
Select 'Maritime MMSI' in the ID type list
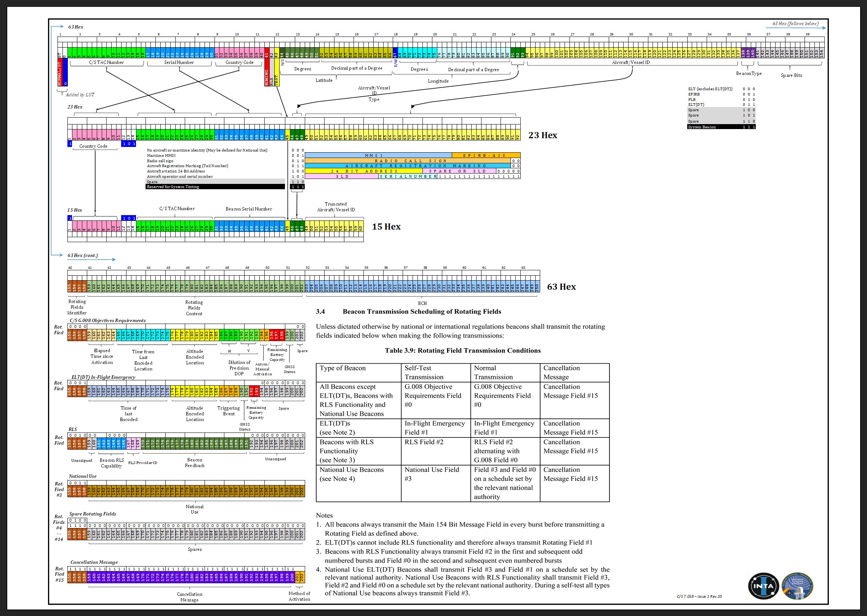point(162,156)
